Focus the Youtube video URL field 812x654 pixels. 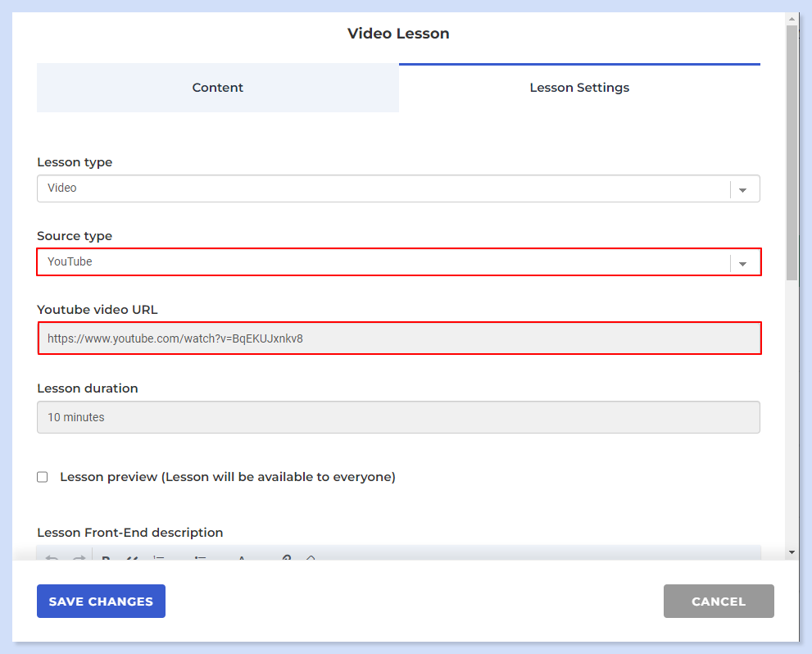tap(399, 338)
